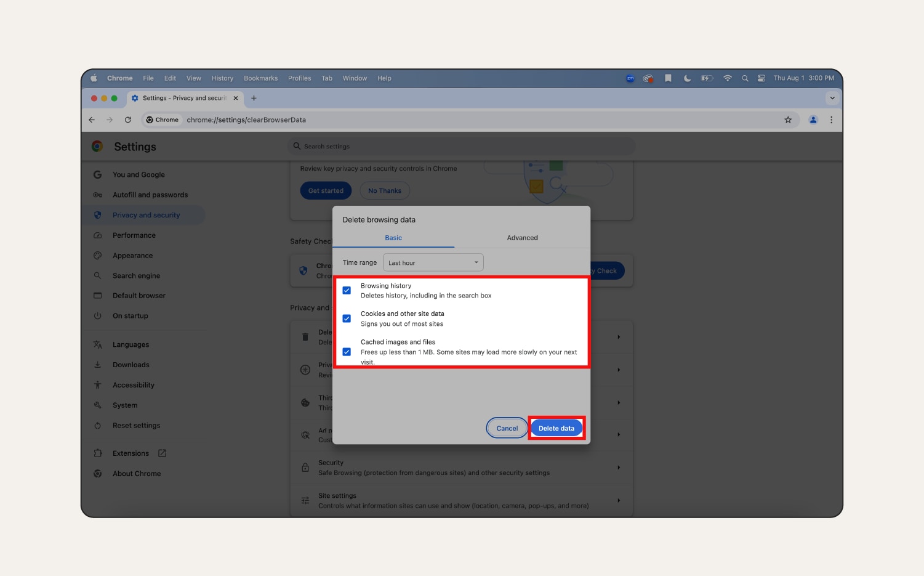Viewport: 924px width, 576px height.
Task: Click the browser forward arrow
Action: point(110,120)
